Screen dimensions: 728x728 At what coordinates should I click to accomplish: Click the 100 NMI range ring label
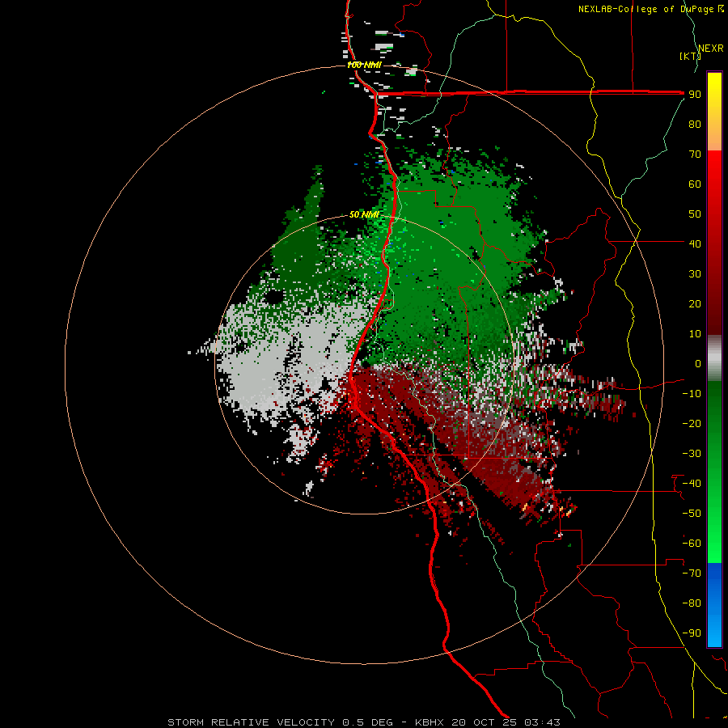[364, 65]
